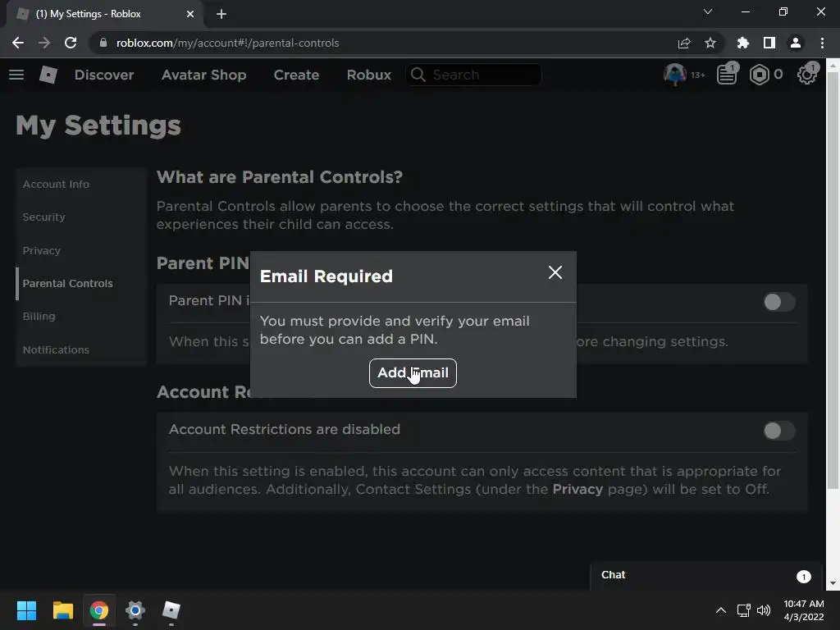Select Security in settings sidebar

44,217
